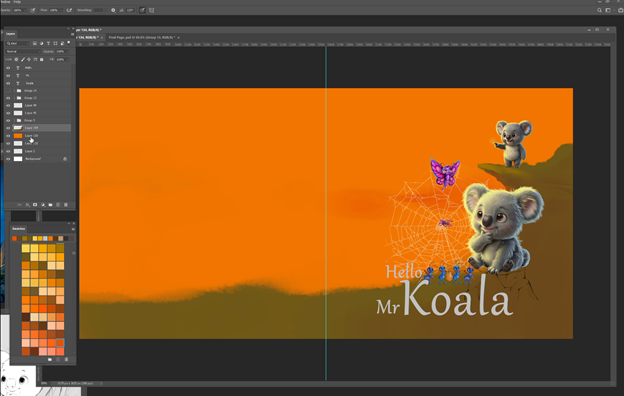Click the brush angle value field
The height and width of the screenshot is (396, 624).
(130, 10)
